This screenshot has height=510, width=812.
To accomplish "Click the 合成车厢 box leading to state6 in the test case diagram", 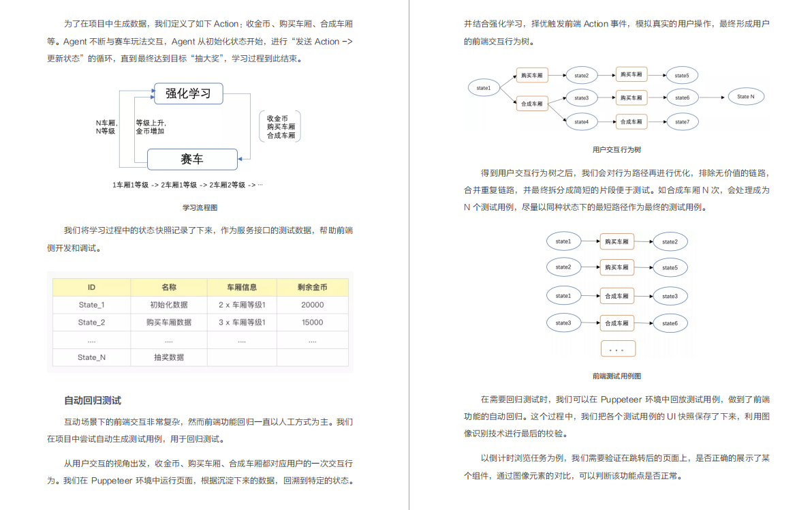I will click(x=616, y=323).
